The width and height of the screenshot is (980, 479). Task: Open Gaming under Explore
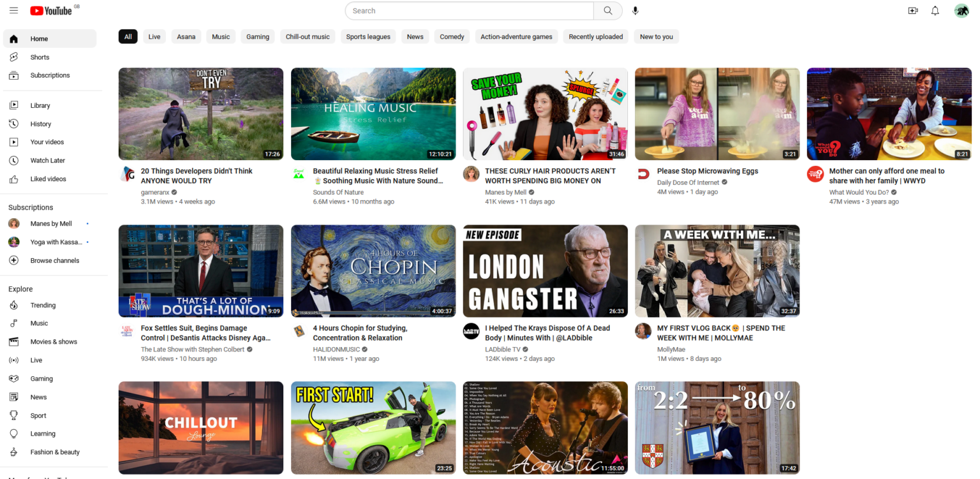coord(41,378)
